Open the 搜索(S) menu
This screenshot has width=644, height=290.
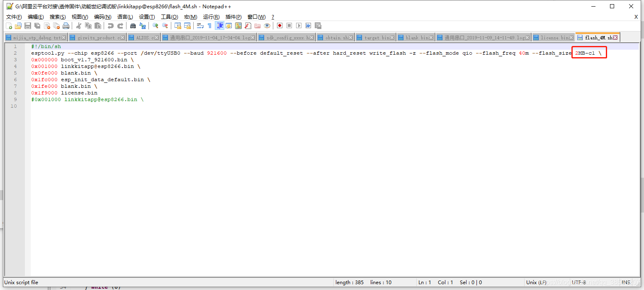58,17
